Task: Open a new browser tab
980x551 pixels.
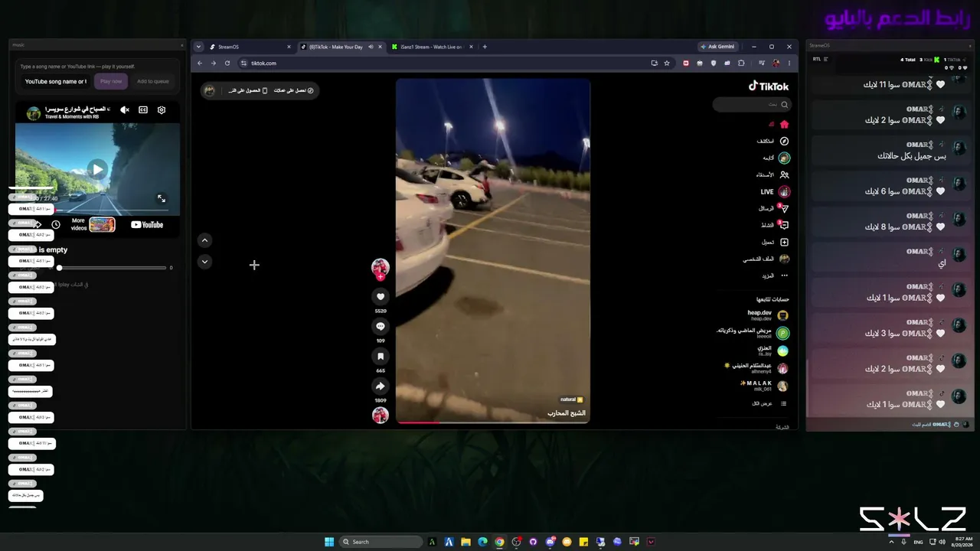Action: click(485, 47)
